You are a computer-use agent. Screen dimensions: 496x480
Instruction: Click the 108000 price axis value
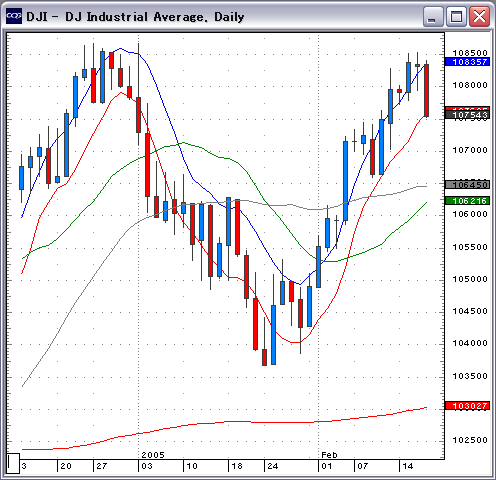tap(470, 85)
